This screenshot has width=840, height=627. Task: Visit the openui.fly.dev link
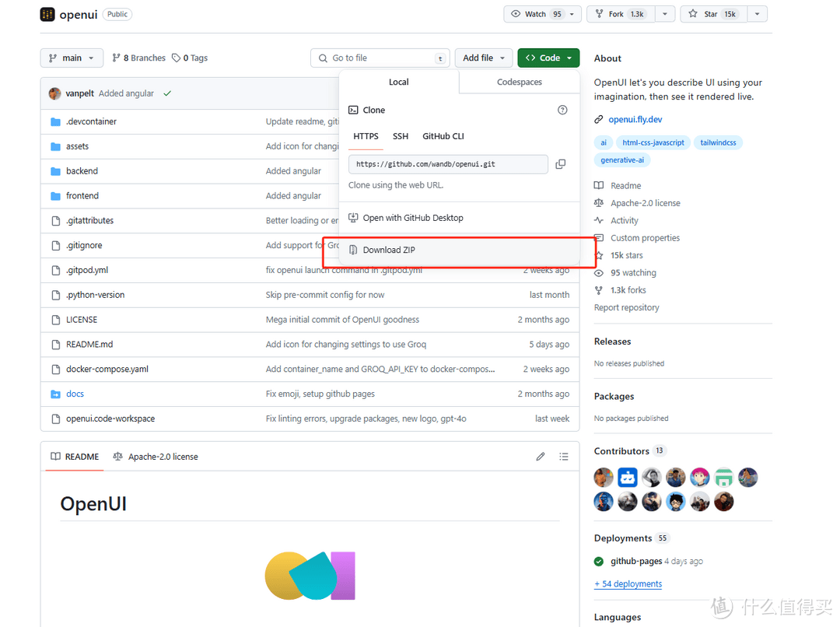tap(635, 119)
